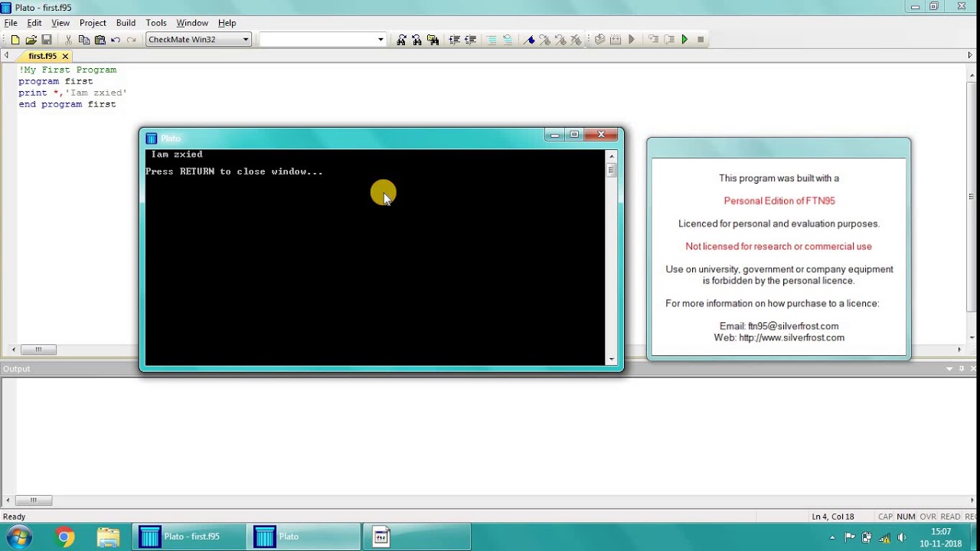Click the Copy icon in toolbar
This screenshot has height=551, width=980.
pos(84,40)
